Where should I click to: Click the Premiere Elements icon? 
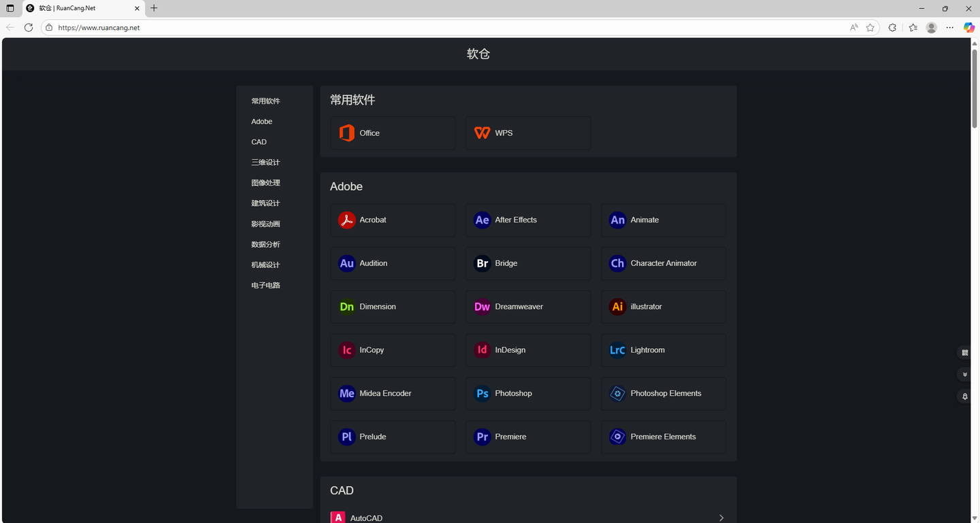click(x=618, y=437)
